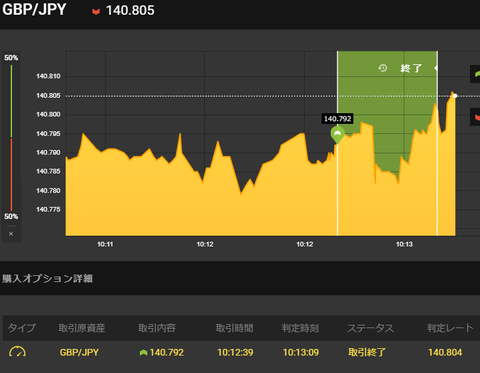Click the red down-trade button at right edge
Screen dimensions: 480x373
point(475,117)
